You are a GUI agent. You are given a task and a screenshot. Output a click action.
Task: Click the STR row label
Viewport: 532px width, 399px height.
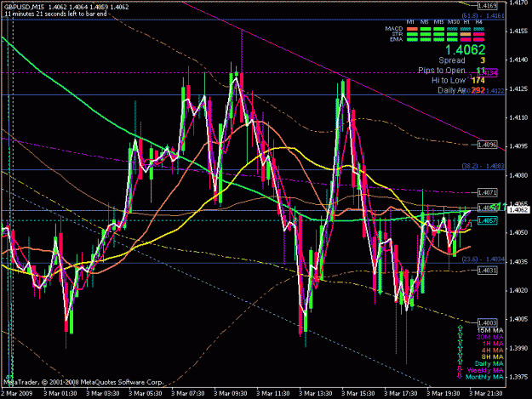click(x=398, y=34)
